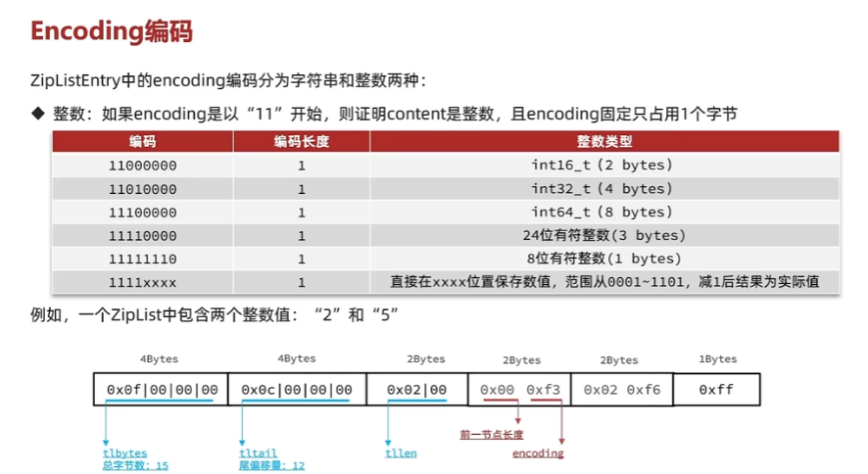Screen dimensions: 868x474
Task: Click the cell "24位有符整数(3 bytes)"
Action: pos(604,236)
